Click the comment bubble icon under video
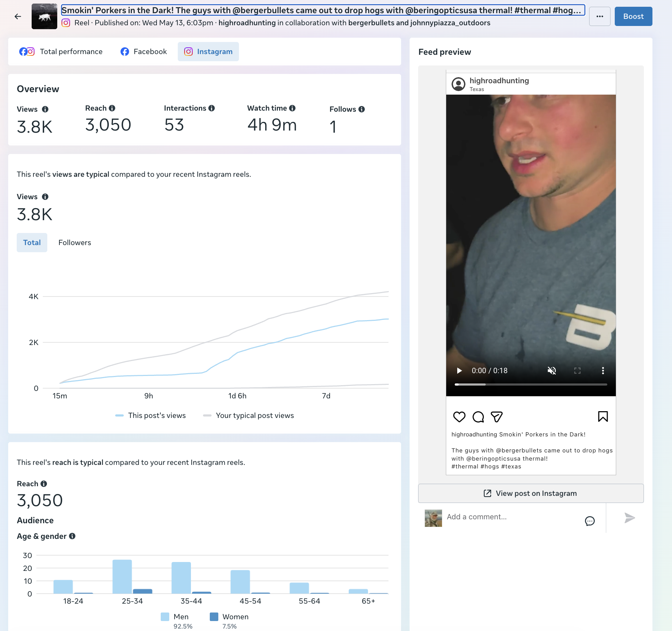This screenshot has width=672, height=631. (478, 417)
